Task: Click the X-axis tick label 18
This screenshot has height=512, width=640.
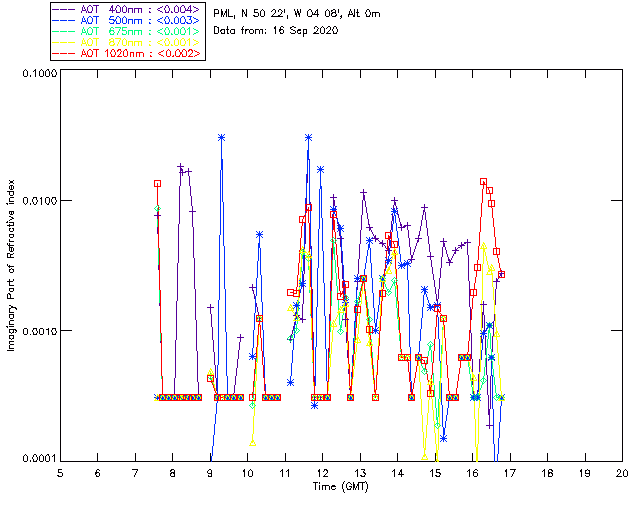Action: pos(547,473)
